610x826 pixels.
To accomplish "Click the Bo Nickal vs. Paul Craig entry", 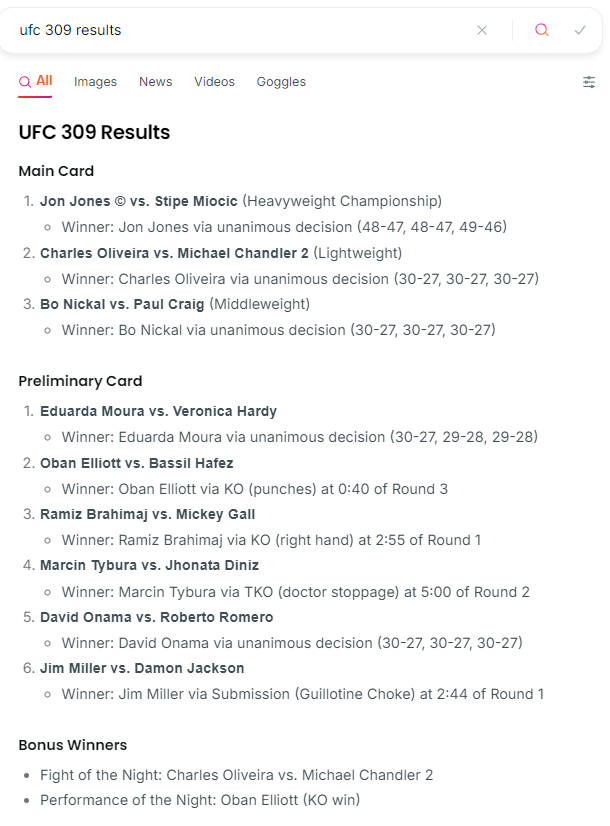I will point(122,304).
